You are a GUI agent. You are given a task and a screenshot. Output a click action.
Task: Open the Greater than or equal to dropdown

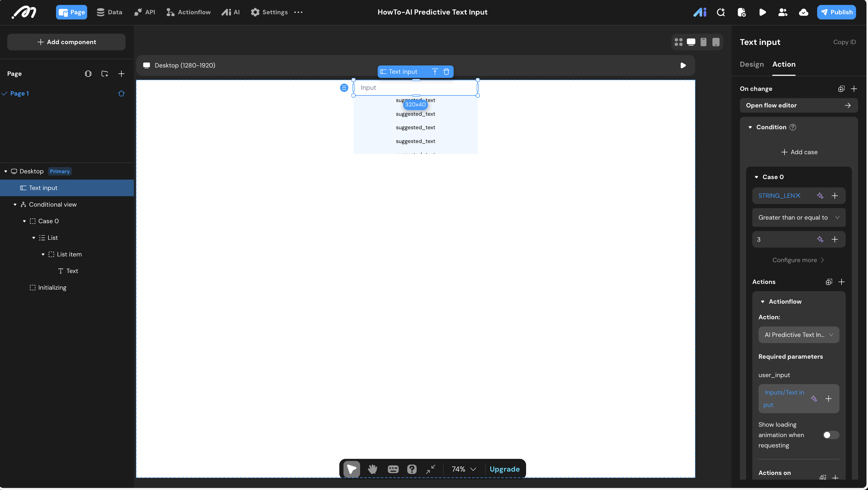798,218
